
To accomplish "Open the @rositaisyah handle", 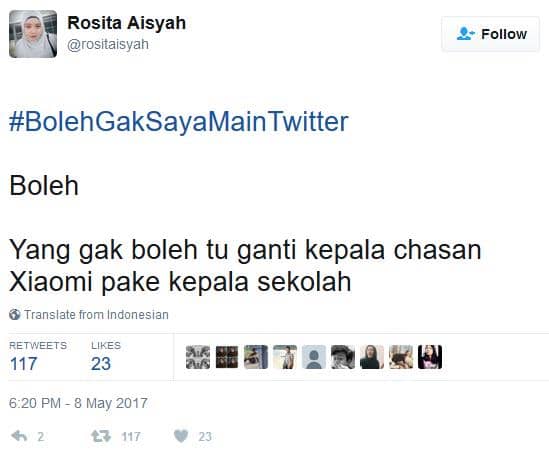I will [x=108, y=45].
